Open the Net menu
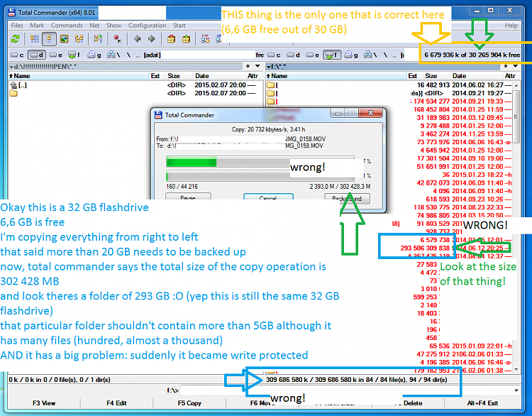The height and width of the screenshot is (416, 532). (94, 26)
